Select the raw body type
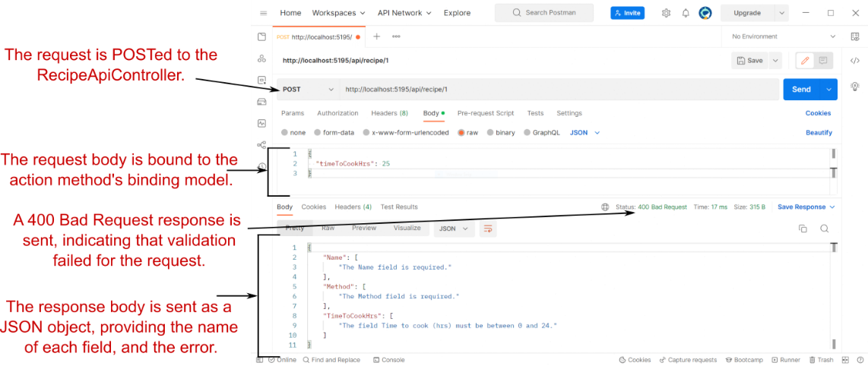The height and width of the screenshot is (366, 868). coord(467,133)
